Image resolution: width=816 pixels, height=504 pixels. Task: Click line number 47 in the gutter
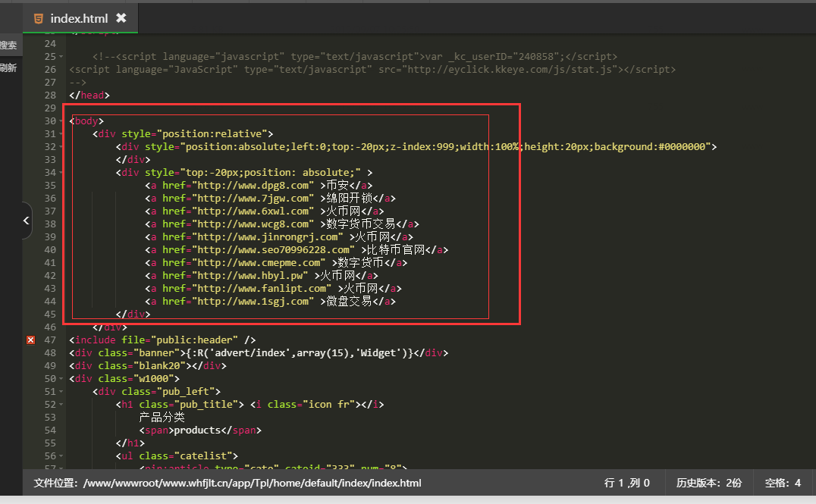point(50,340)
